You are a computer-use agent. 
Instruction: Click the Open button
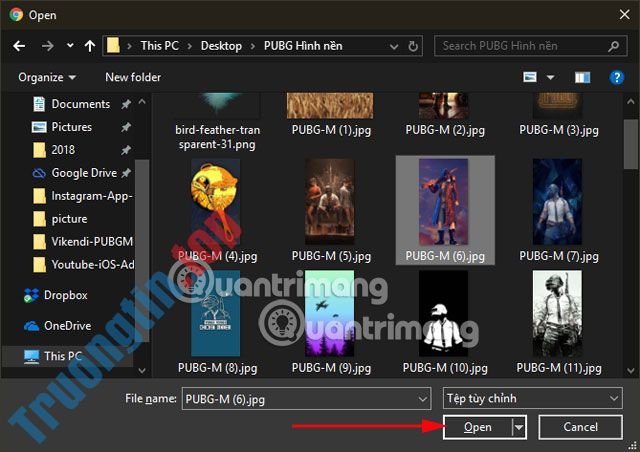coord(478,427)
